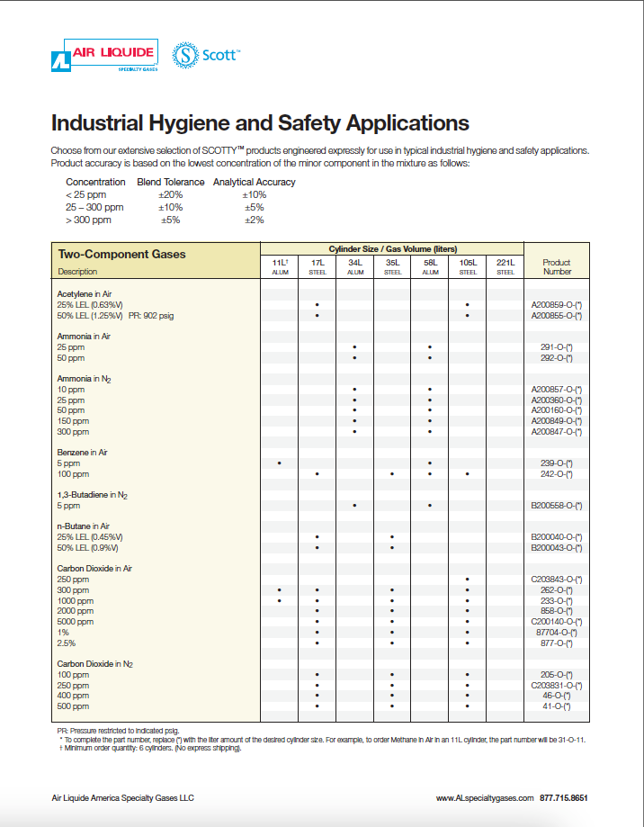This screenshot has height=827, width=644.
Task: Click the phone number 877.715.8651
Action: click(x=565, y=798)
